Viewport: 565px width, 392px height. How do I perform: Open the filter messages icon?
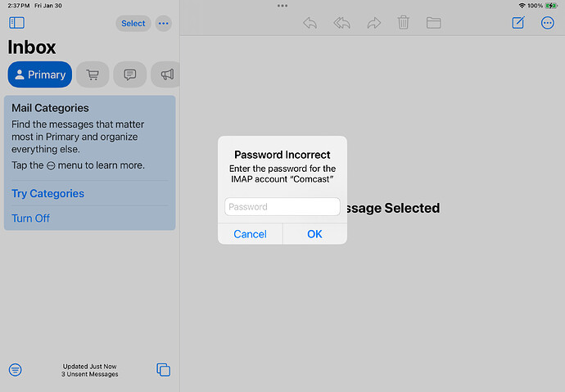[15, 370]
